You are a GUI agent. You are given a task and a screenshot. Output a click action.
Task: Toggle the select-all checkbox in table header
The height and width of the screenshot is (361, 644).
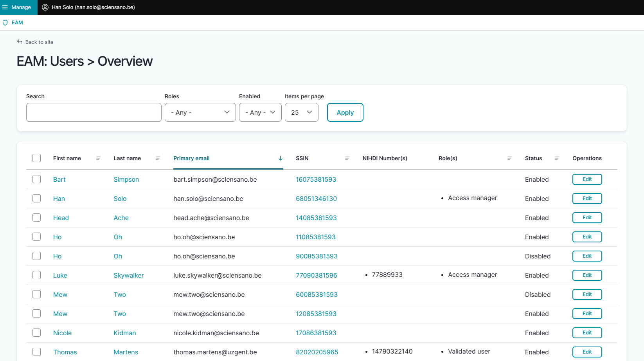[37, 158]
